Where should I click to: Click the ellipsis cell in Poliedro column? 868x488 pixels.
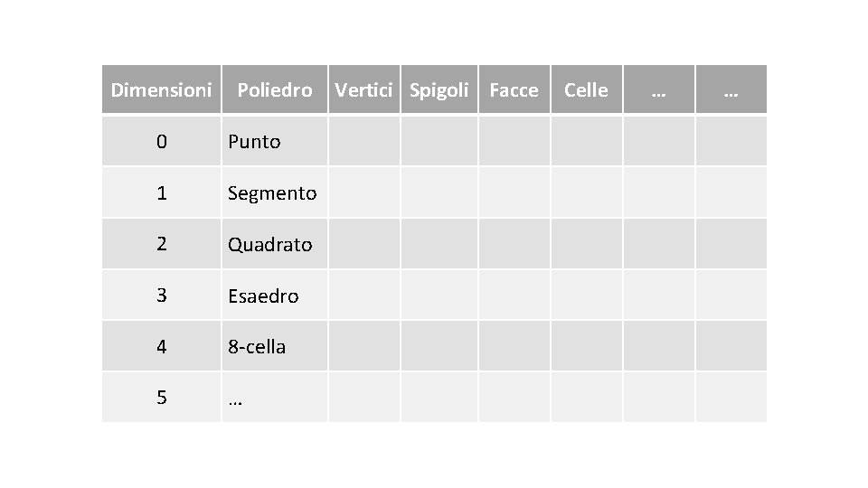click(x=274, y=398)
